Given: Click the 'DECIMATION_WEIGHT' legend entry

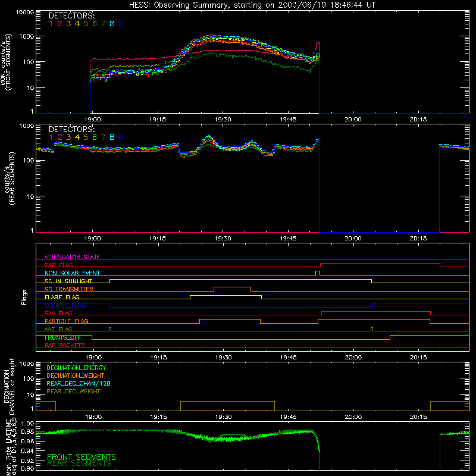Looking at the screenshot, I should [x=76, y=375].
